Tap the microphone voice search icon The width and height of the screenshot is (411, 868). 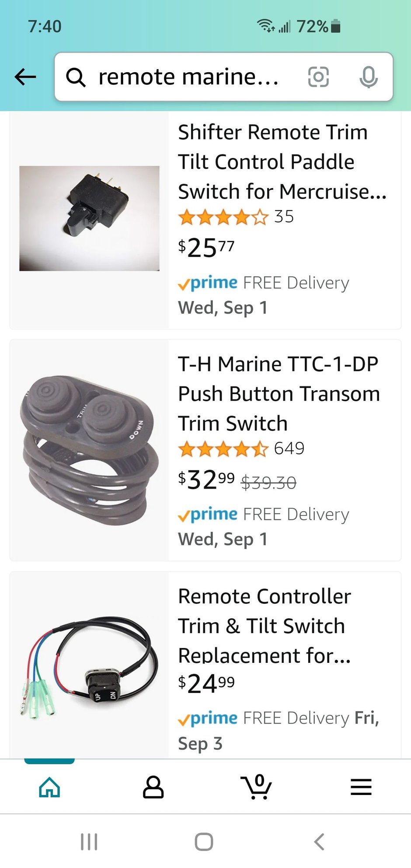(x=369, y=77)
